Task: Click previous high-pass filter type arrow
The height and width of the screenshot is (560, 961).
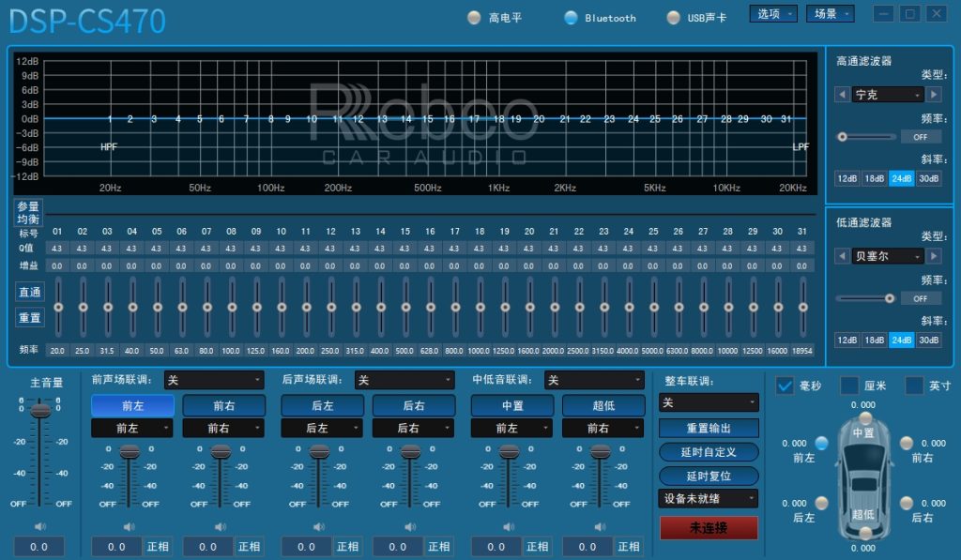Action: click(x=842, y=95)
